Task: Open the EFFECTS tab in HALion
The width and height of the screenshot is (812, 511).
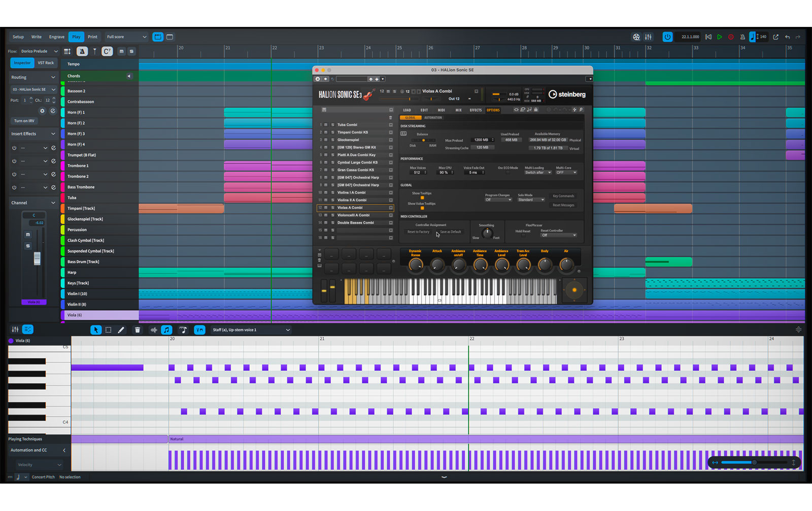Action: click(476, 110)
